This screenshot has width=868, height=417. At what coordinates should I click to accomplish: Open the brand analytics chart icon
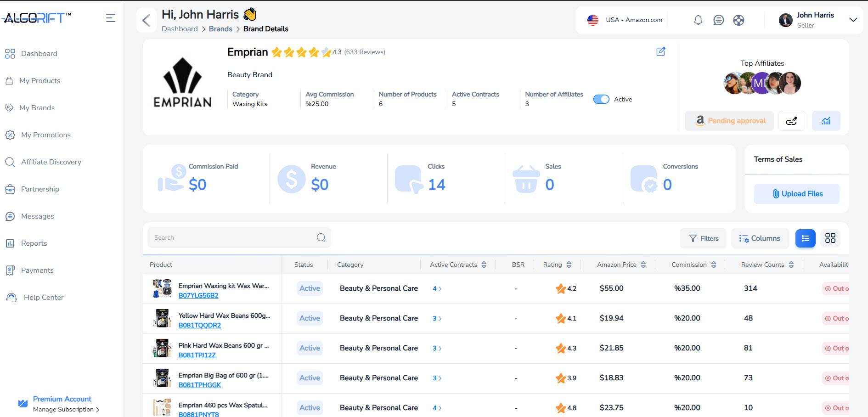point(826,121)
